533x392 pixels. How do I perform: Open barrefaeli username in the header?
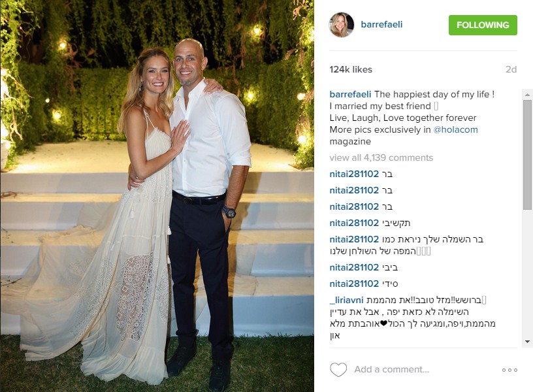point(381,24)
